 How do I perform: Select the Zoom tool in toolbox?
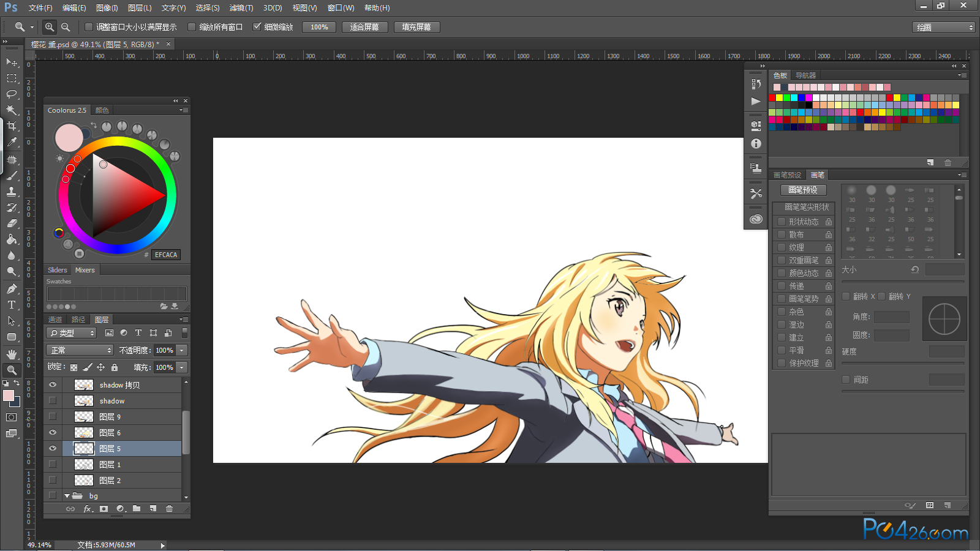click(12, 370)
